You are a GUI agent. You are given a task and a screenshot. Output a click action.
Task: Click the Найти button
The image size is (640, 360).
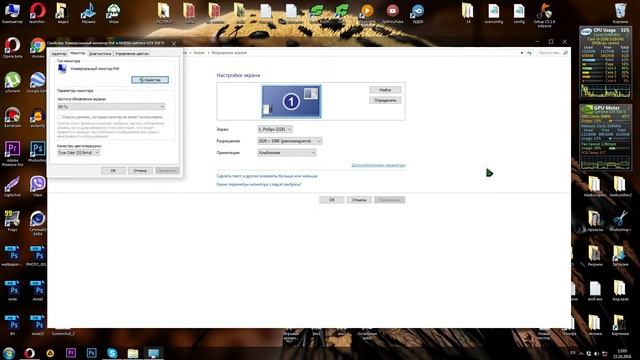point(385,90)
